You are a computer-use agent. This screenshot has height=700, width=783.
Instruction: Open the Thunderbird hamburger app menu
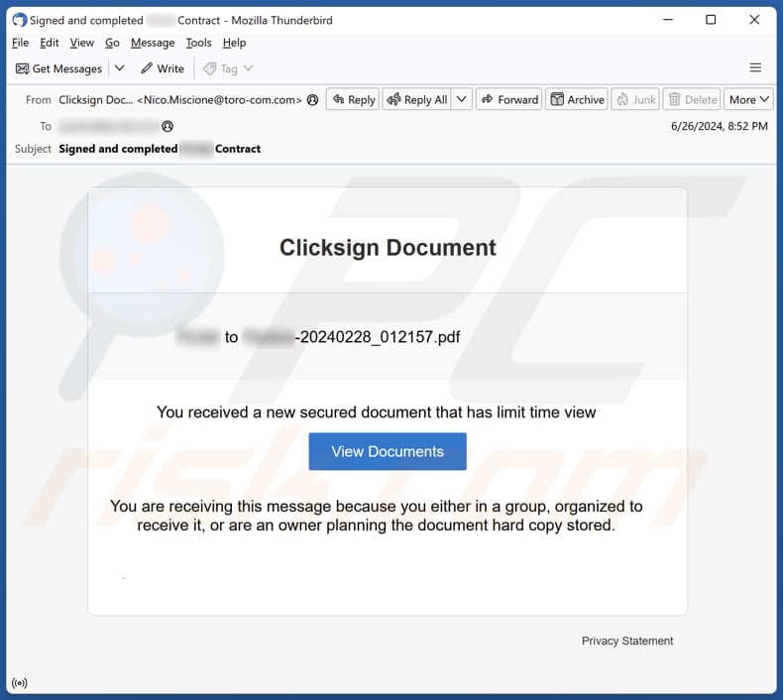(x=755, y=68)
